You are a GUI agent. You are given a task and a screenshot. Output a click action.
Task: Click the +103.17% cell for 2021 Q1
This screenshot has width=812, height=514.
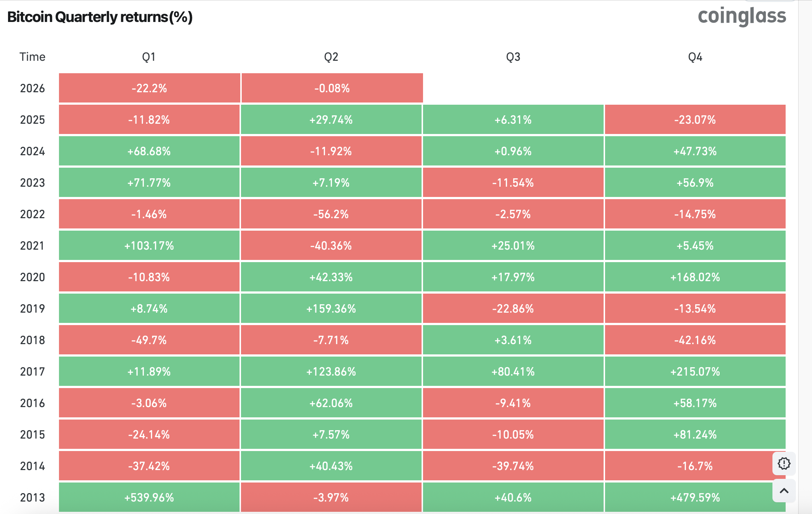coord(149,246)
